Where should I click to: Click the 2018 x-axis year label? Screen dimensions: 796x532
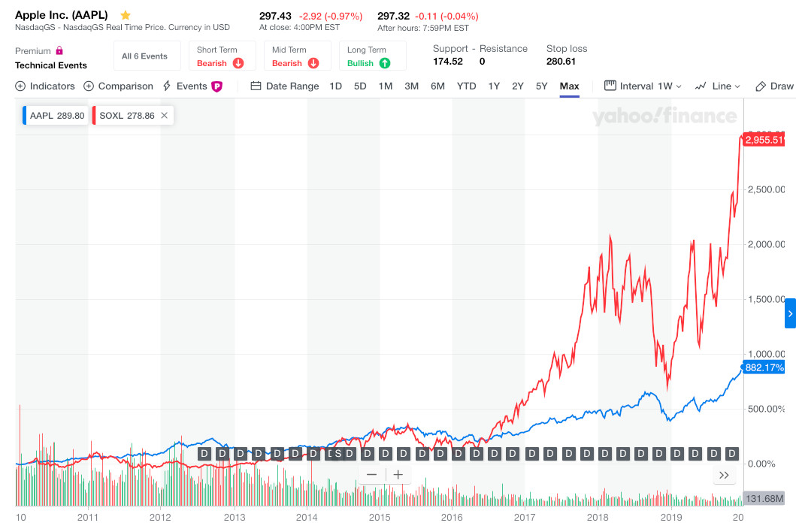pyautogui.click(x=598, y=517)
